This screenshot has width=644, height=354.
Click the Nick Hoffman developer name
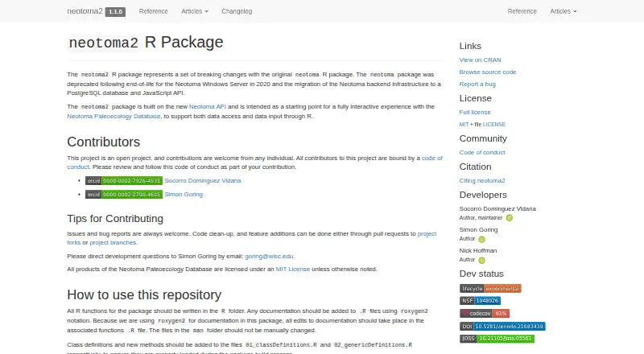tap(478, 250)
